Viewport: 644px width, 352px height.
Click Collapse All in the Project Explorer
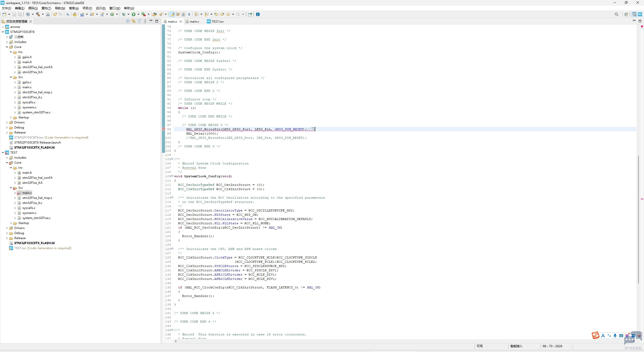coord(128,21)
